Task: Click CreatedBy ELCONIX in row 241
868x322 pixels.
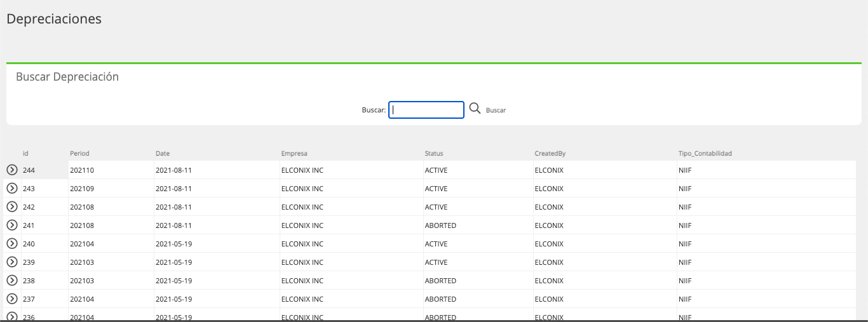Action: tap(549, 225)
